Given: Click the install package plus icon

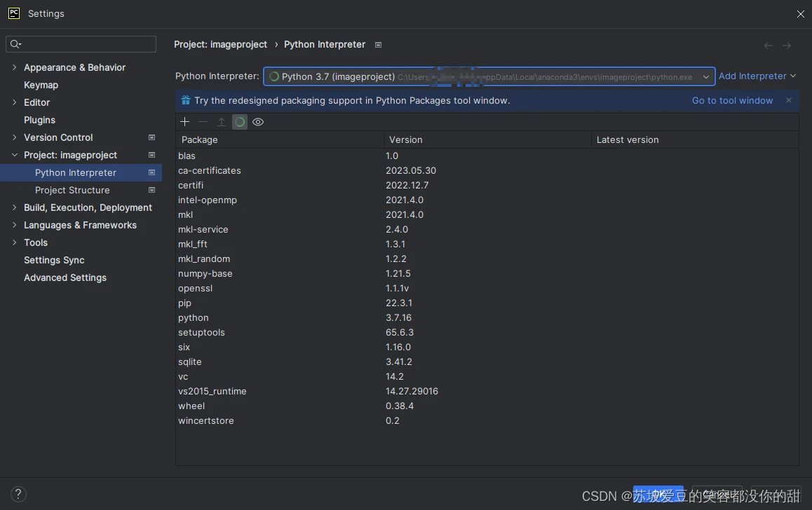Looking at the screenshot, I should coord(185,122).
